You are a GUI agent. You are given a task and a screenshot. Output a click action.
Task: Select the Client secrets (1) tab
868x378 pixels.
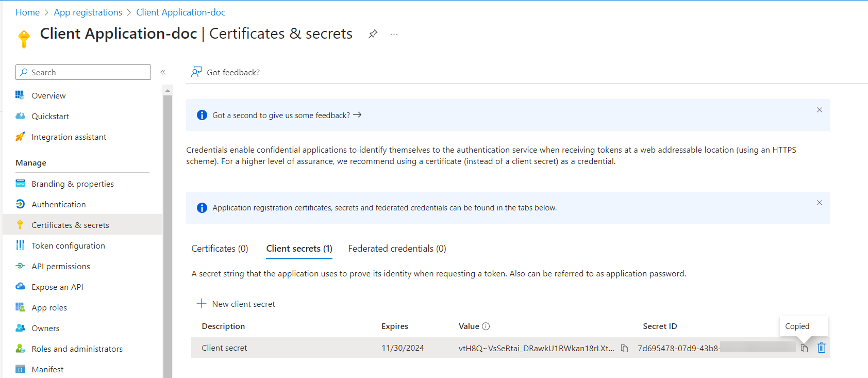pos(299,249)
